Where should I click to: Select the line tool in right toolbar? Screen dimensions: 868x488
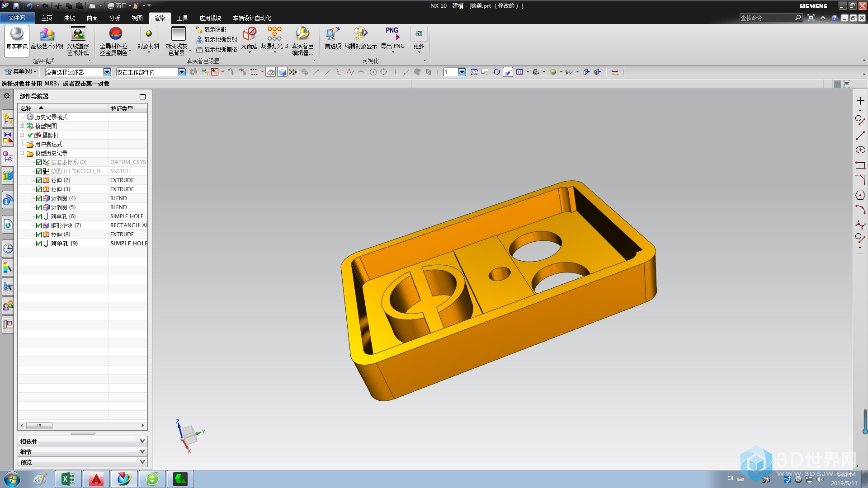click(860, 135)
